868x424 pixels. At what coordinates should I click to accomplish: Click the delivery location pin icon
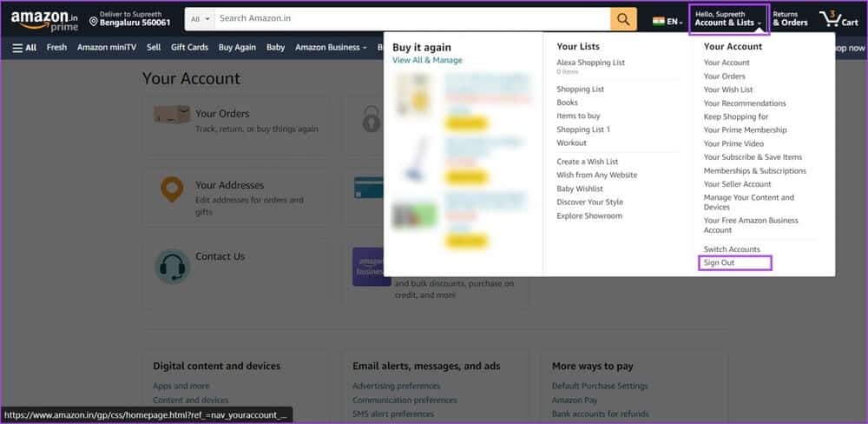pyautogui.click(x=93, y=23)
